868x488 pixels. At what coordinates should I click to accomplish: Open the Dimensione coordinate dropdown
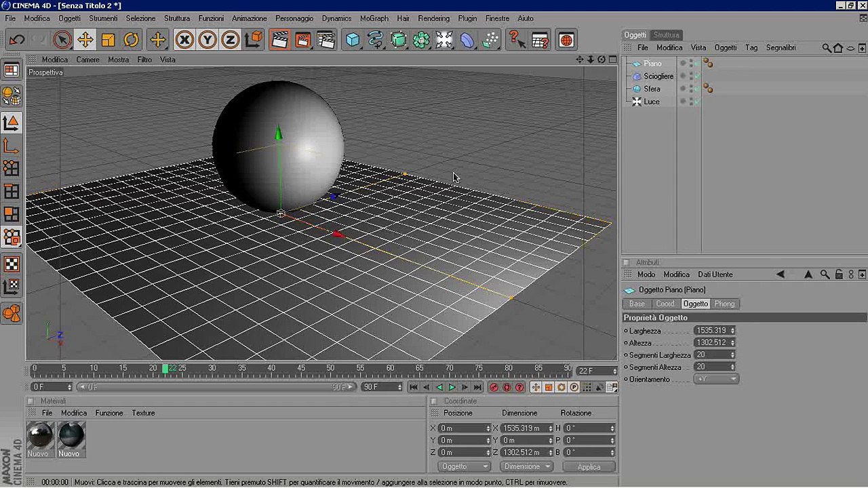pyautogui.click(x=526, y=466)
